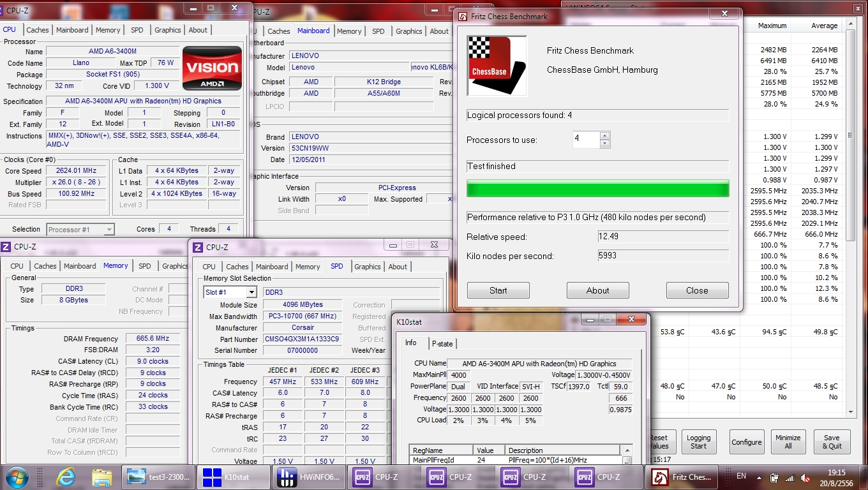Click the Close button in Fritz Chess Benchmark
This screenshot has height=490, width=868.
(x=697, y=290)
